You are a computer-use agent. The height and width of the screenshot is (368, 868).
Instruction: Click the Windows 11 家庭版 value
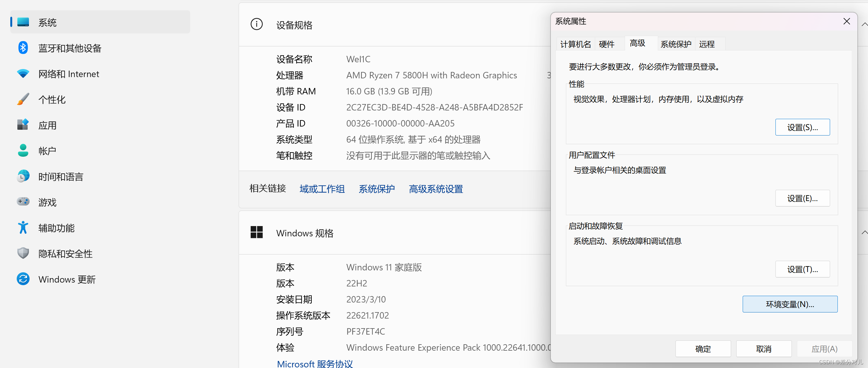384,267
